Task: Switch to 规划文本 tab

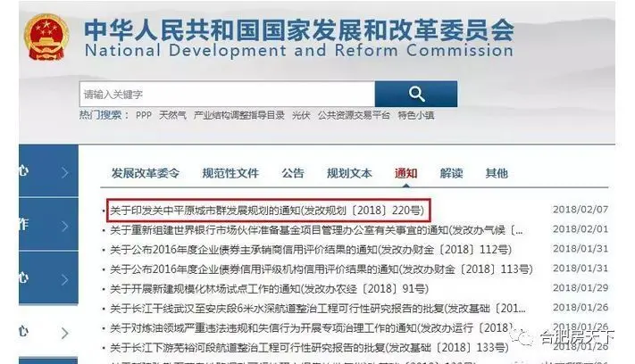Action: point(349,173)
